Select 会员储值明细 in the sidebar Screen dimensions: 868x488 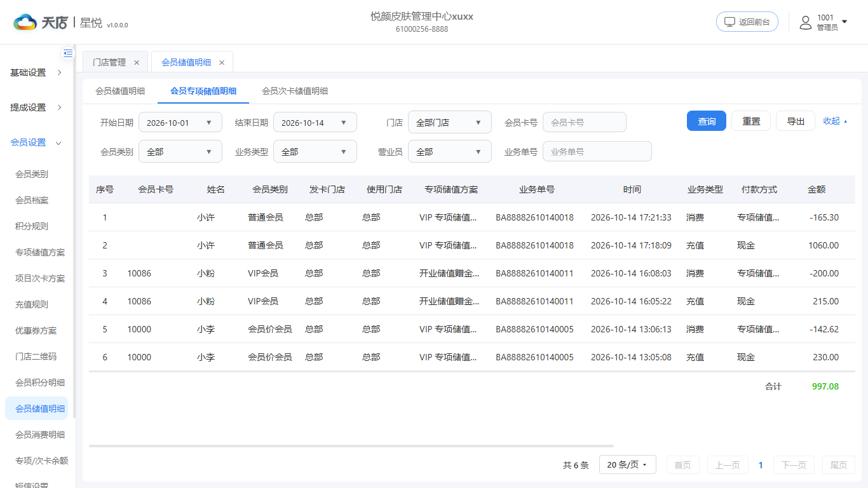37,409
